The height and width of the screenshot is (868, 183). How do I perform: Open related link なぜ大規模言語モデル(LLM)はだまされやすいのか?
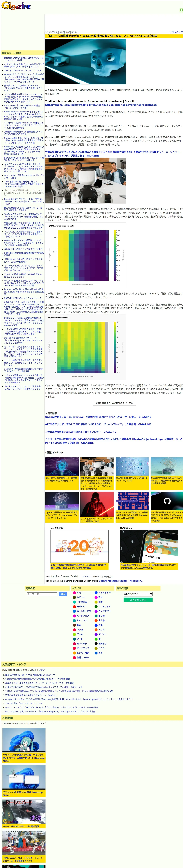click(80, 432)
